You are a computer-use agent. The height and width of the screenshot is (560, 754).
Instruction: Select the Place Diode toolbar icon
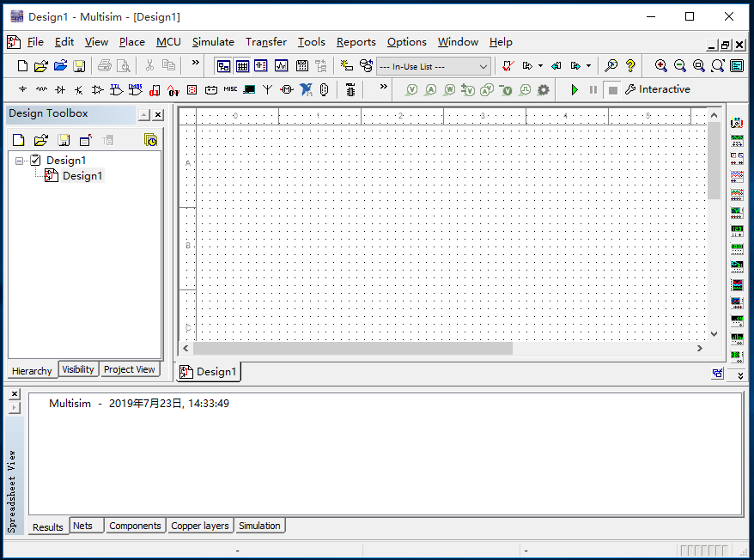point(60,89)
